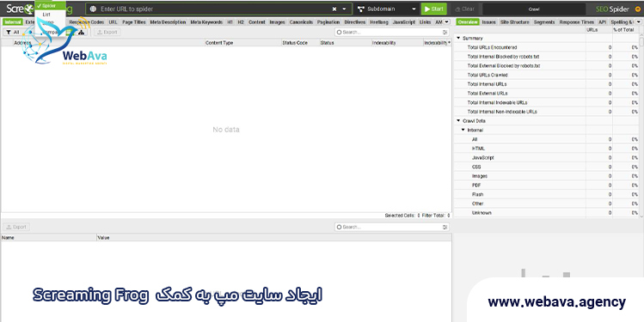Open the JavaScript tab
The image size is (644, 322).
coord(404,22)
